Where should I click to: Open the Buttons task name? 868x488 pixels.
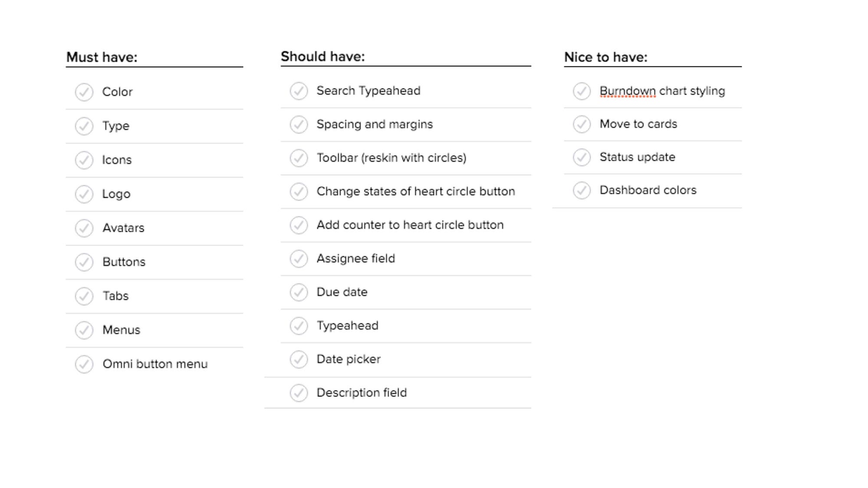tap(124, 262)
